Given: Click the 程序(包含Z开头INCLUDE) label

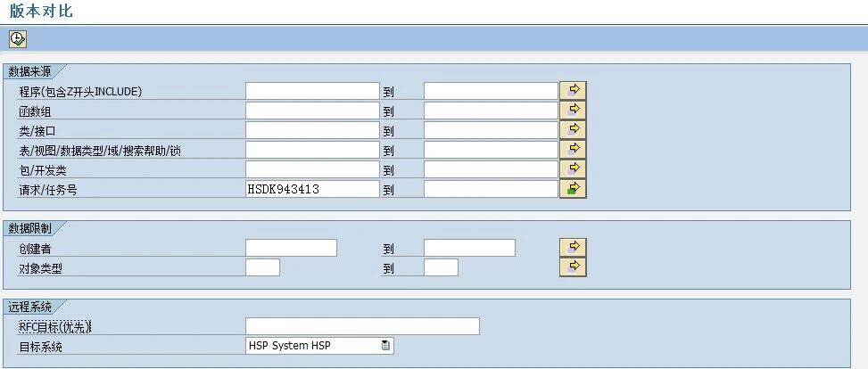Looking at the screenshot, I should [80, 92].
